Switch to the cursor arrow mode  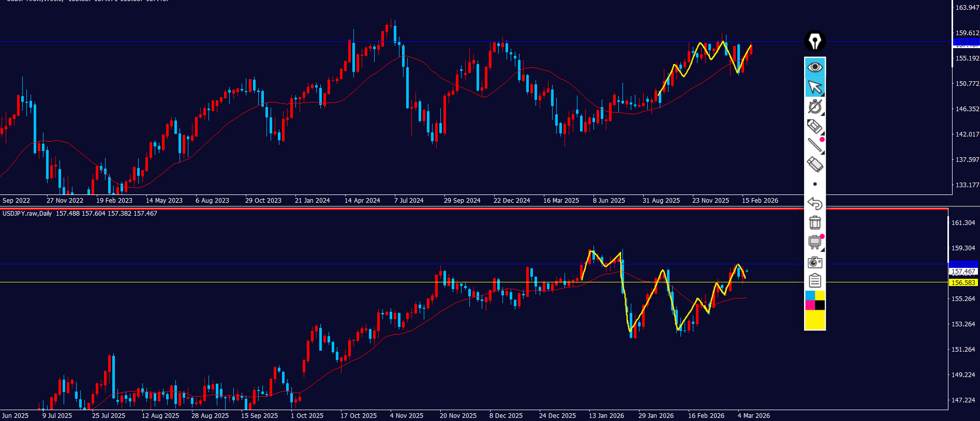814,87
